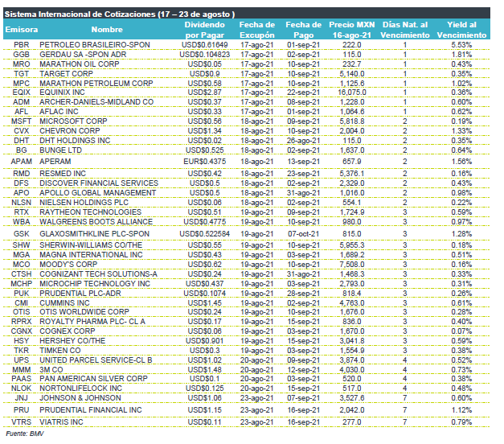Click 'PRUDENTIAL PLC-ADR' name cell

[x=80, y=294]
